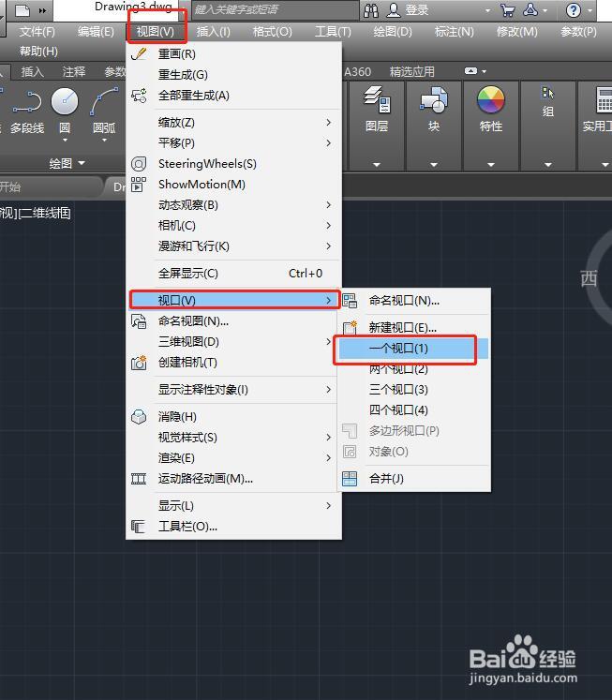The height and width of the screenshot is (700, 612).
Task: Open the Block (块) panel icon
Action: click(433, 99)
